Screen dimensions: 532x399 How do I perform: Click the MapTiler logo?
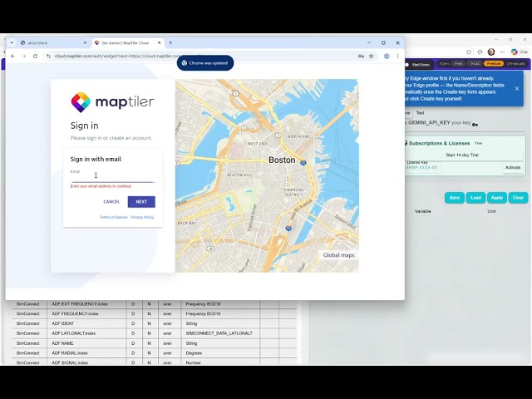pyautogui.click(x=113, y=102)
